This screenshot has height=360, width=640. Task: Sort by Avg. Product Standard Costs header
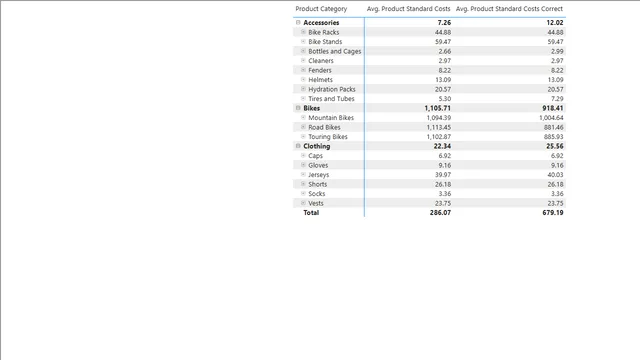pyautogui.click(x=409, y=9)
